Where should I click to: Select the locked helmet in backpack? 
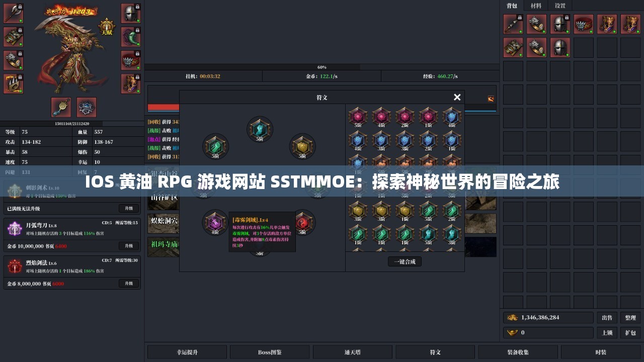(560, 24)
